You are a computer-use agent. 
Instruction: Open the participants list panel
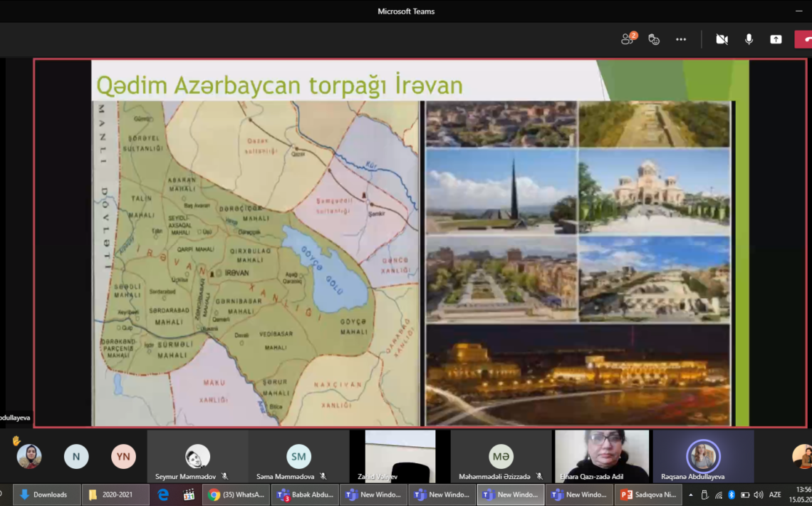pos(628,39)
